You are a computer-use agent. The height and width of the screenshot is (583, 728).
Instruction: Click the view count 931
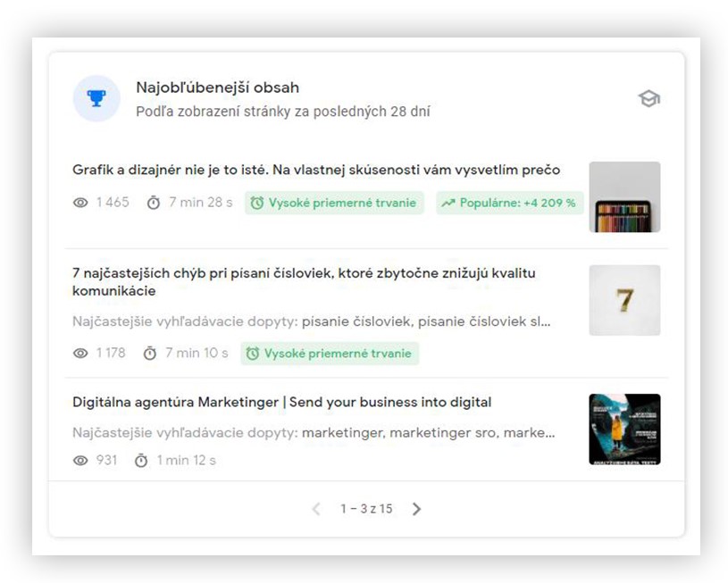coord(106,460)
